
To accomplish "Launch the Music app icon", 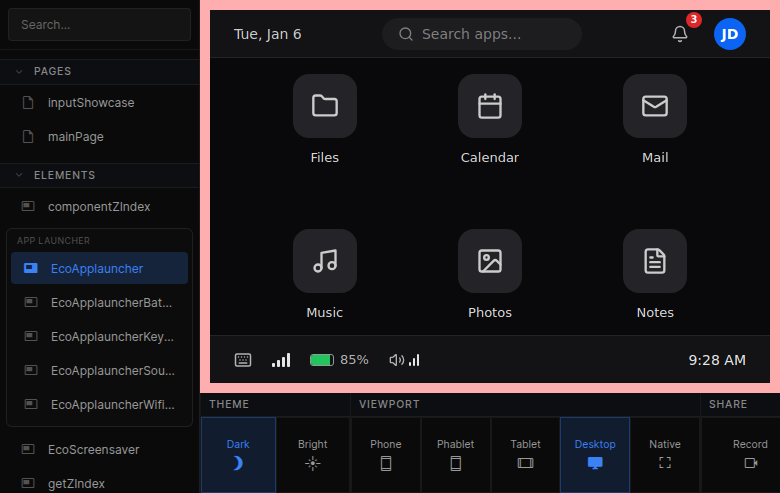I will (324, 261).
